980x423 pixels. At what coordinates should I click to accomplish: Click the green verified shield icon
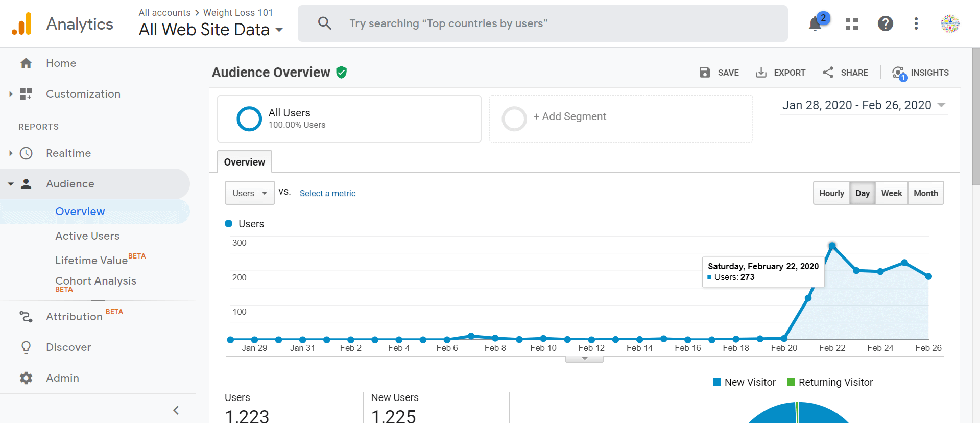[342, 73]
